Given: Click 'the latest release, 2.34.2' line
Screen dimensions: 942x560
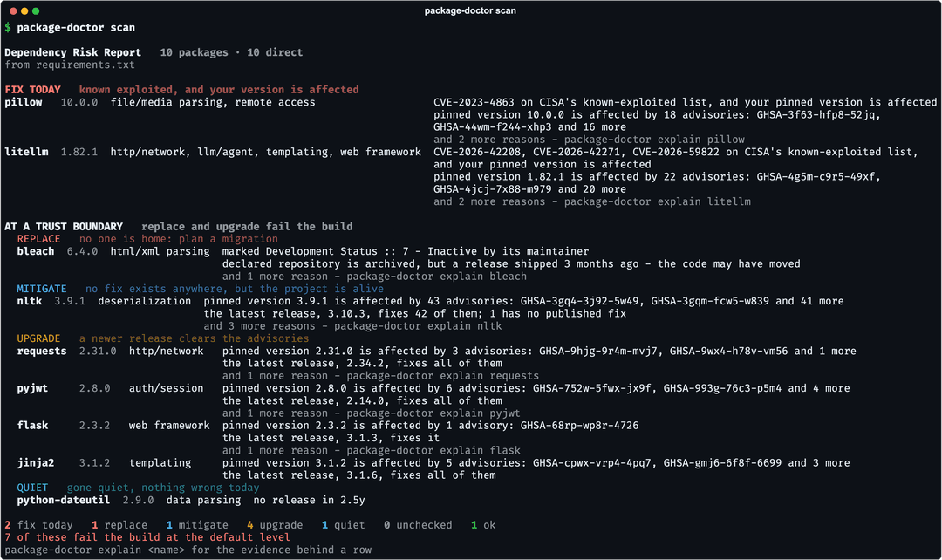Looking at the screenshot, I should 362,364.
